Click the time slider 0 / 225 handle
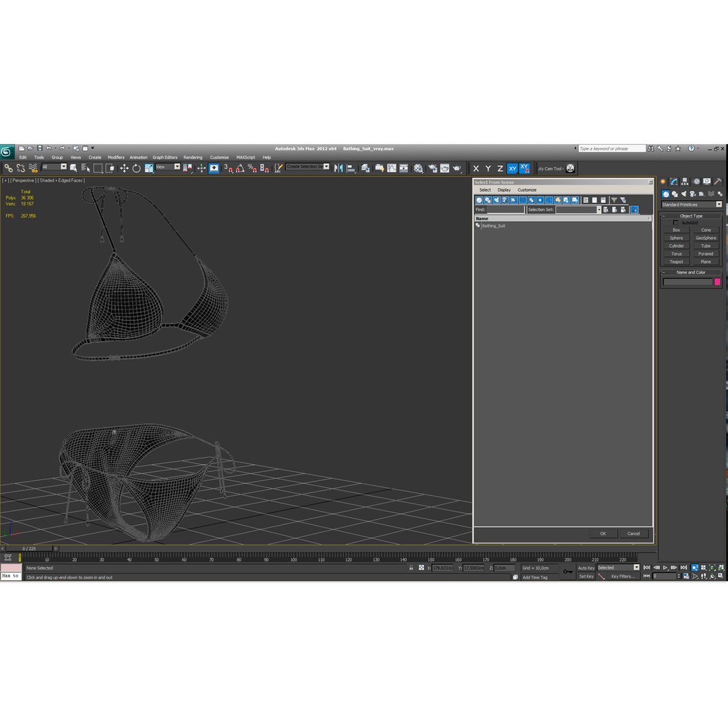 (29, 548)
